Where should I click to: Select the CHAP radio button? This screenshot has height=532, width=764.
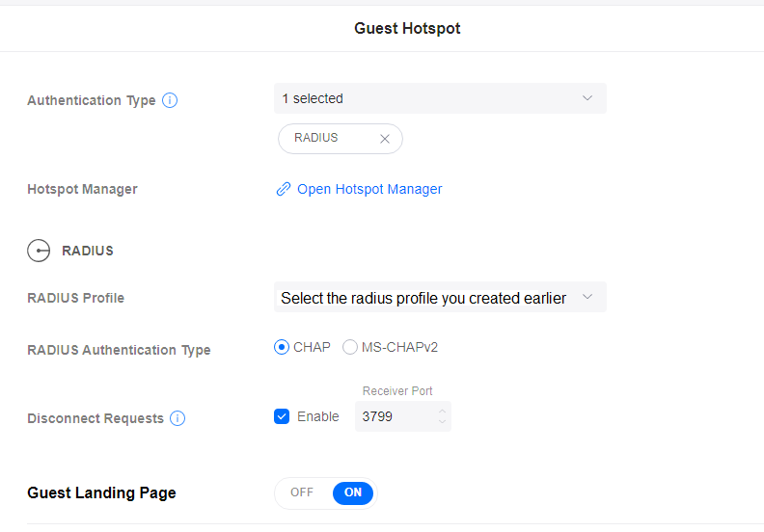click(x=282, y=347)
